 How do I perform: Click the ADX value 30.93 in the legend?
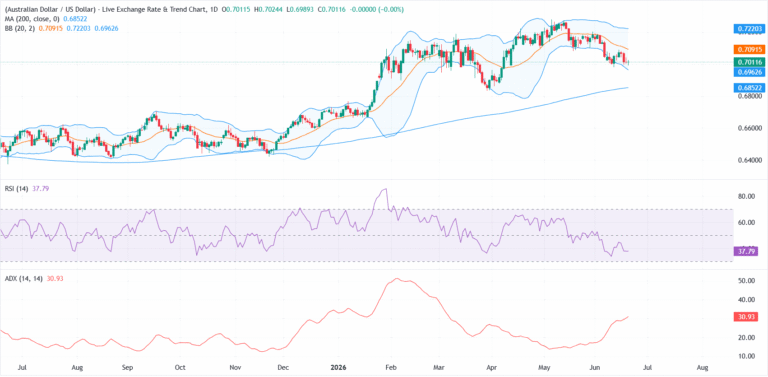coord(55,278)
